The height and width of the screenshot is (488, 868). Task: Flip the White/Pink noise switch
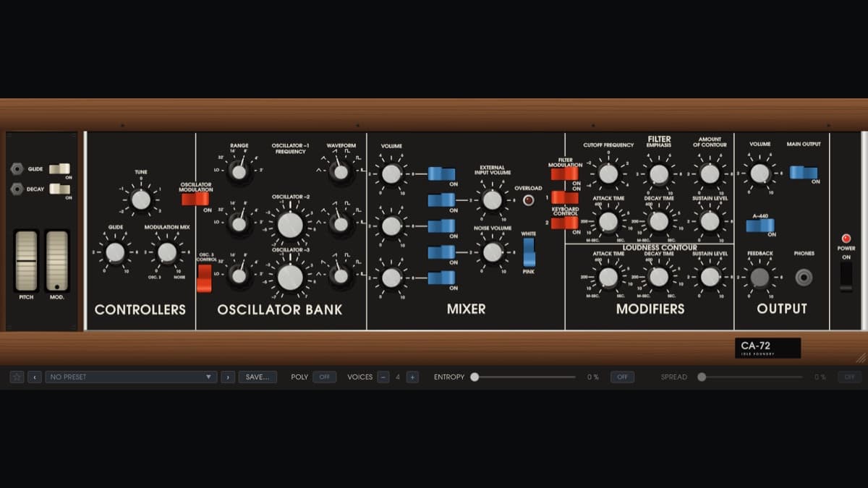point(529,252)
